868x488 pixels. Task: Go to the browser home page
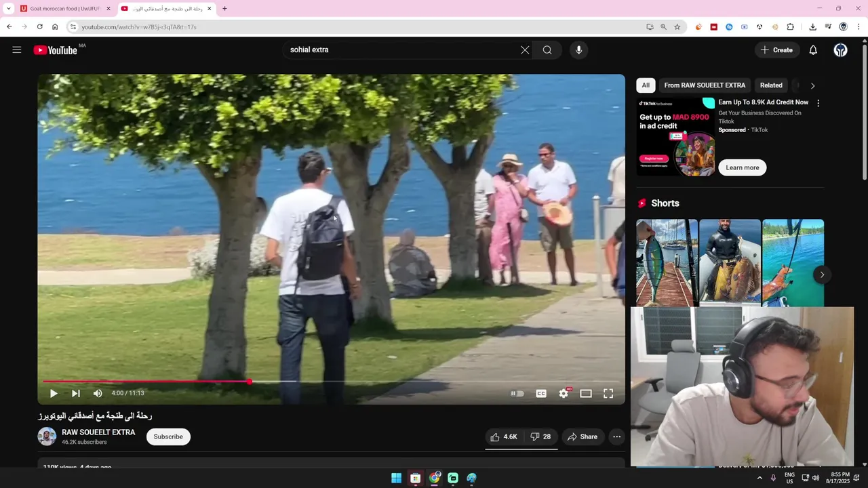55,27
